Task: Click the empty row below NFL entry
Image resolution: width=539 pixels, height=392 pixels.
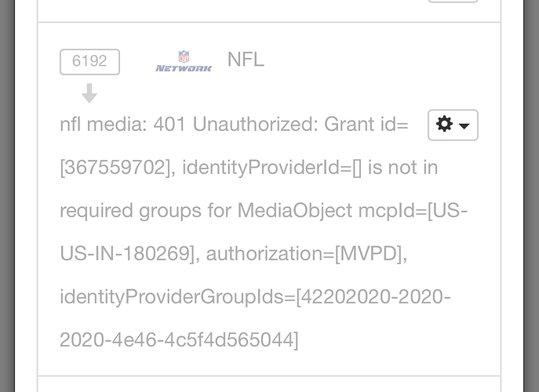Action: point(268,384)
